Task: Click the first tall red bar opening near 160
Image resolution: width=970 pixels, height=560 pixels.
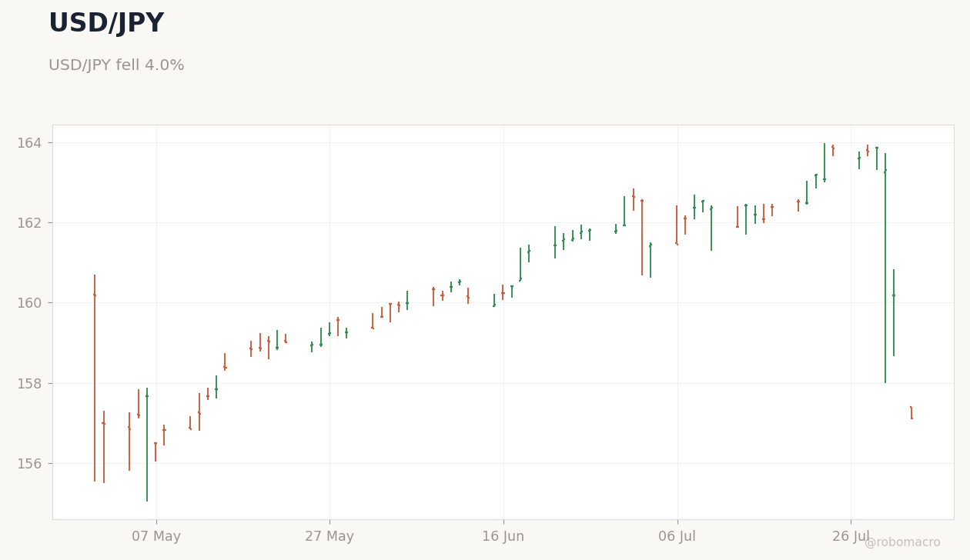Action: tap(95, 378)
